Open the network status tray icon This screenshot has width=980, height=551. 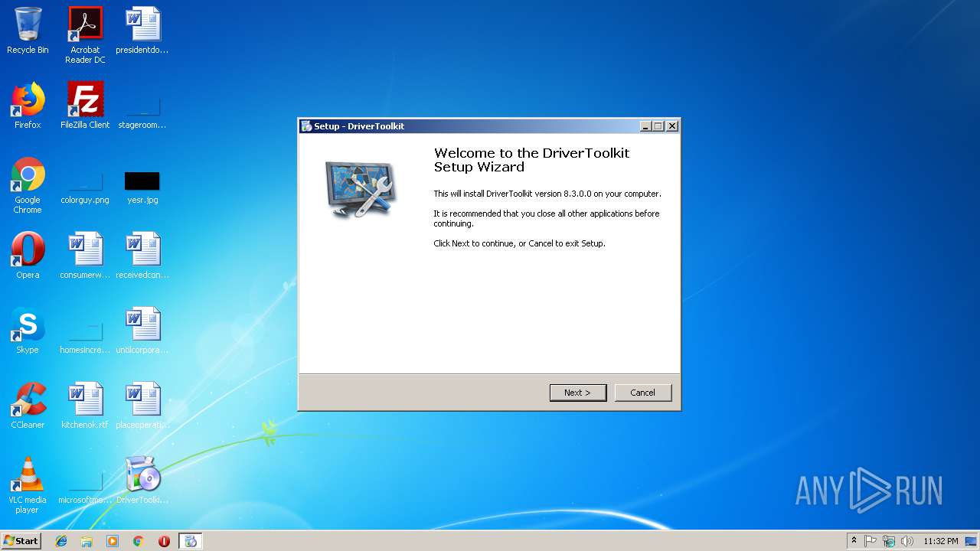[889, 541]
